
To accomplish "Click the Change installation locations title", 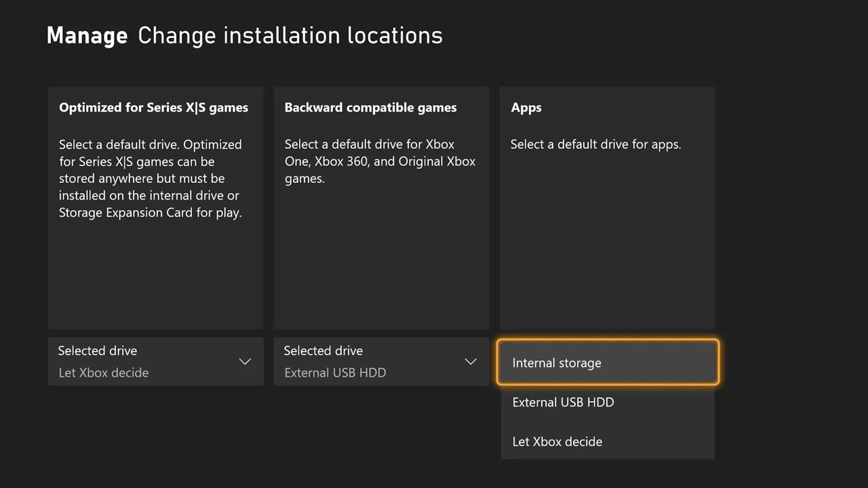I will click(x=290, y=35).
